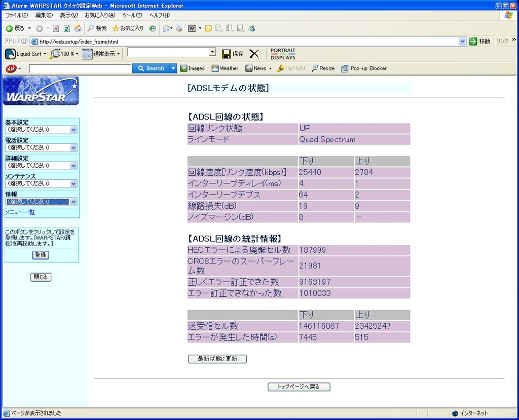This screenshot has height=420, width=519.
Task: Open Weather in the Ask toolbar
Action: pos(225,68)
